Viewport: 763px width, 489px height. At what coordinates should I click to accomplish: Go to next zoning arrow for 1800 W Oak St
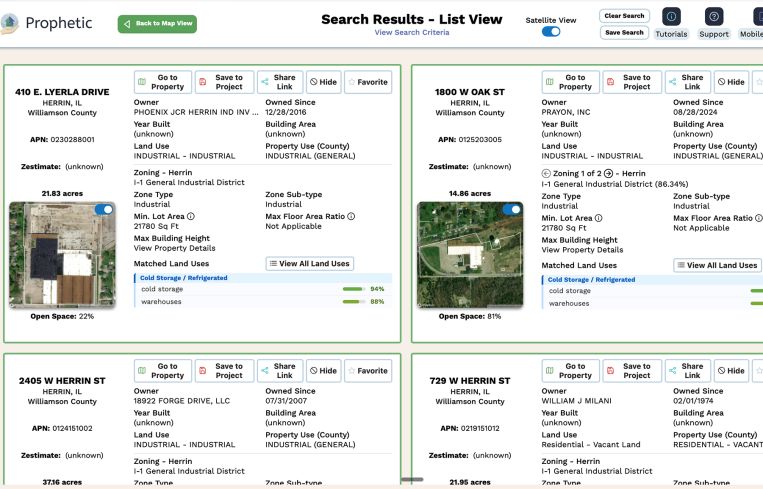click(608, 173)
